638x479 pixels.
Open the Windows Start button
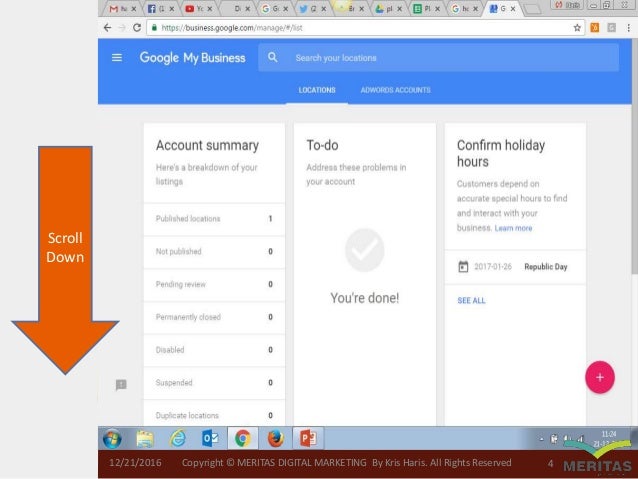pos(112,439)
